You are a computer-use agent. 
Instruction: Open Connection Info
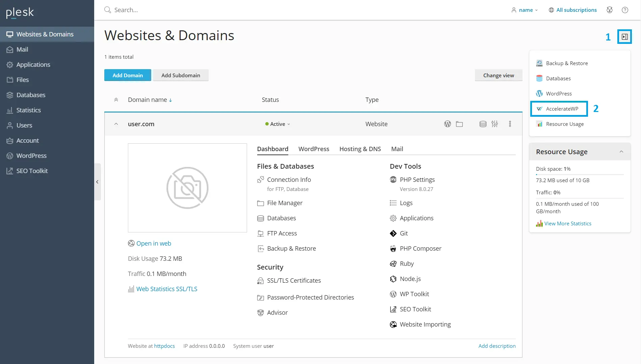284,179
